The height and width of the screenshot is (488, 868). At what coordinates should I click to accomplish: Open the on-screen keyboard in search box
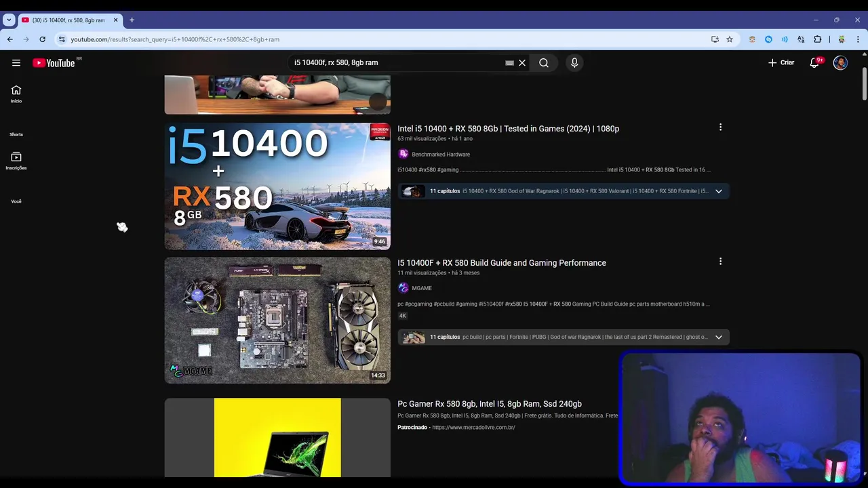509,63
